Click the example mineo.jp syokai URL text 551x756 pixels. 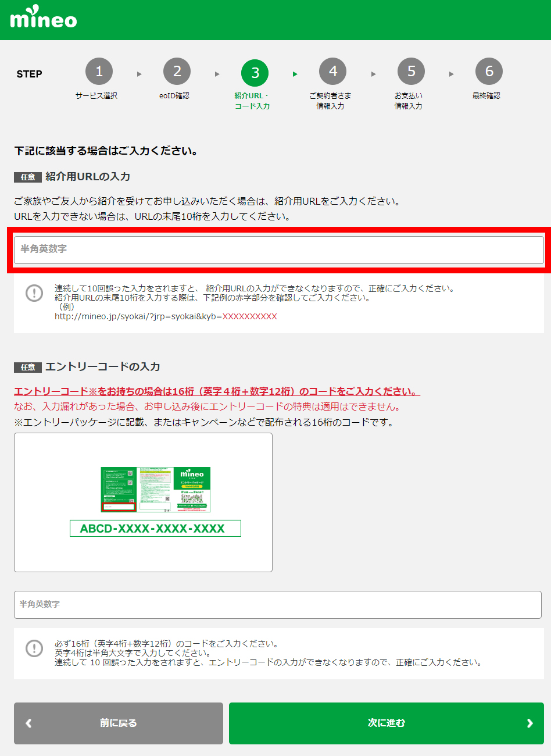(x=166, y=316)
